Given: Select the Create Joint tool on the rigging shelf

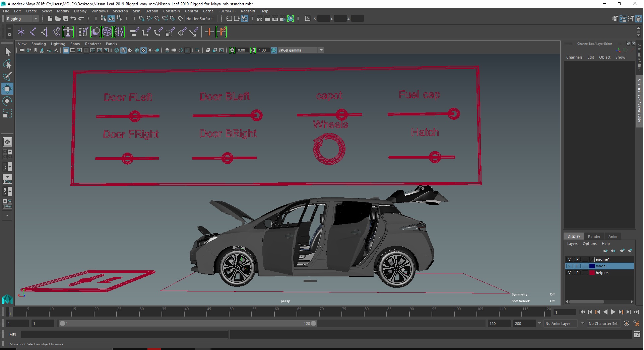Looking at the screenshot, I should (x=33, y=32).
